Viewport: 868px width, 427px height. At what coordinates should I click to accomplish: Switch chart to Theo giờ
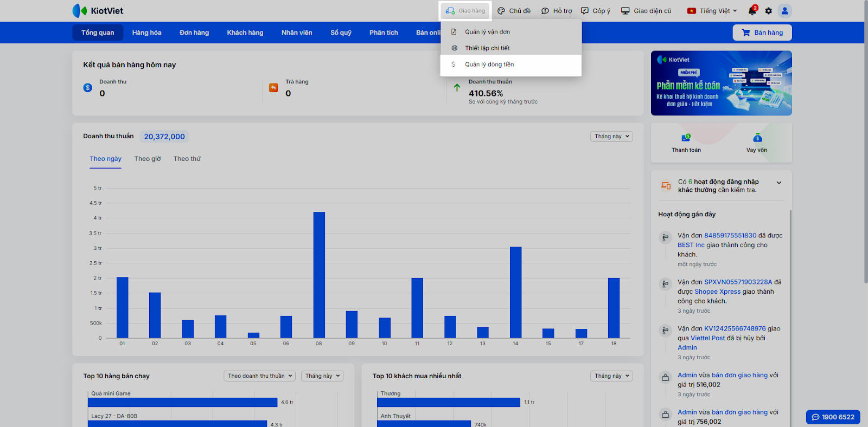tap(148, 159)
